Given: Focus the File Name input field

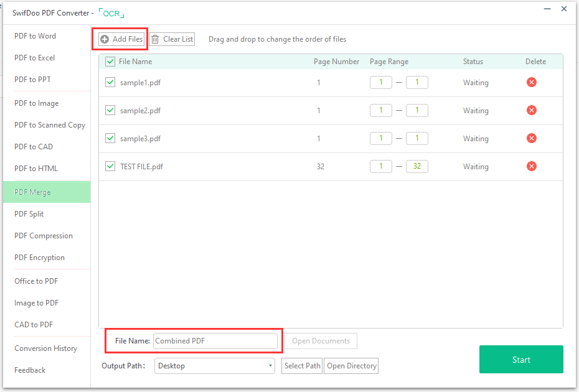Looking at the screenshot, I should point(215,341).
